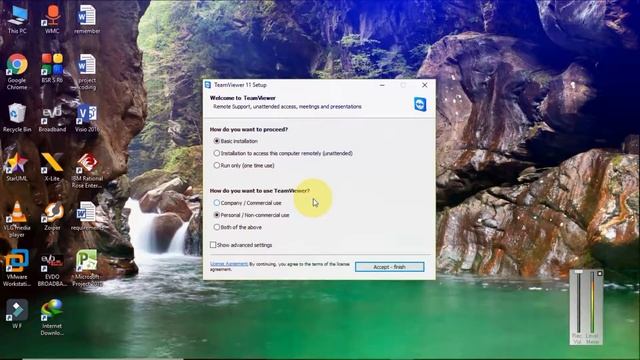640x360 pixels.
Task: Select unattended remote access installation option
Action: 283,153
